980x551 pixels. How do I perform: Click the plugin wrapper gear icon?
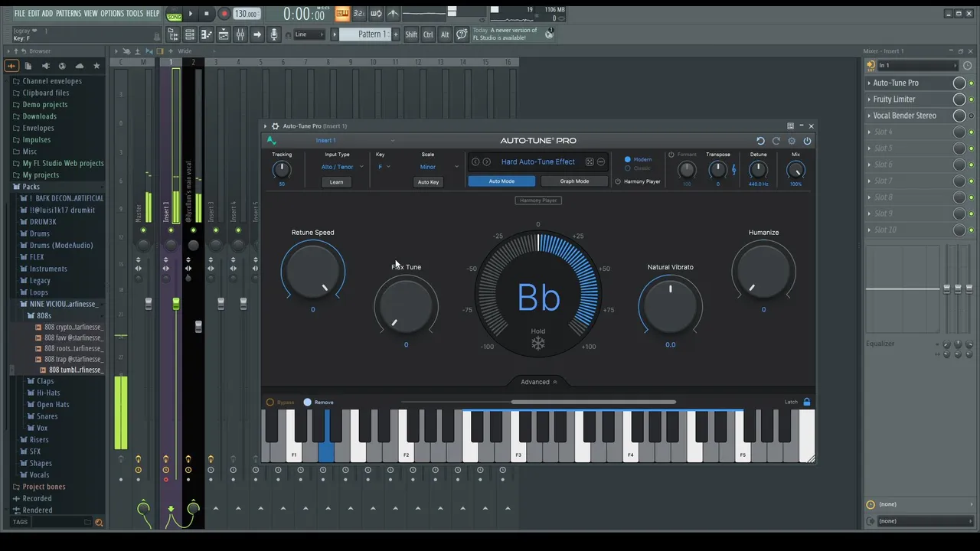click(x=276, y=126)
